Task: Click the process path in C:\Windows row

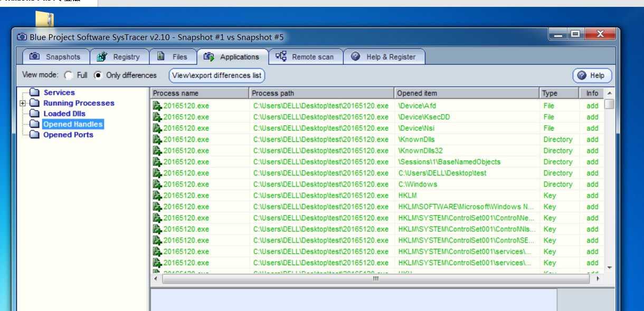Action: pos(321,184)
